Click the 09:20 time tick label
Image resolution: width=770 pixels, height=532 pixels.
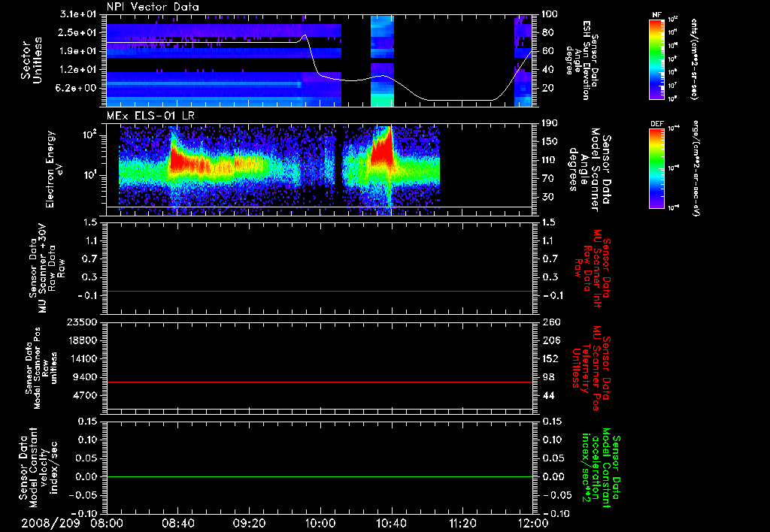249,523
